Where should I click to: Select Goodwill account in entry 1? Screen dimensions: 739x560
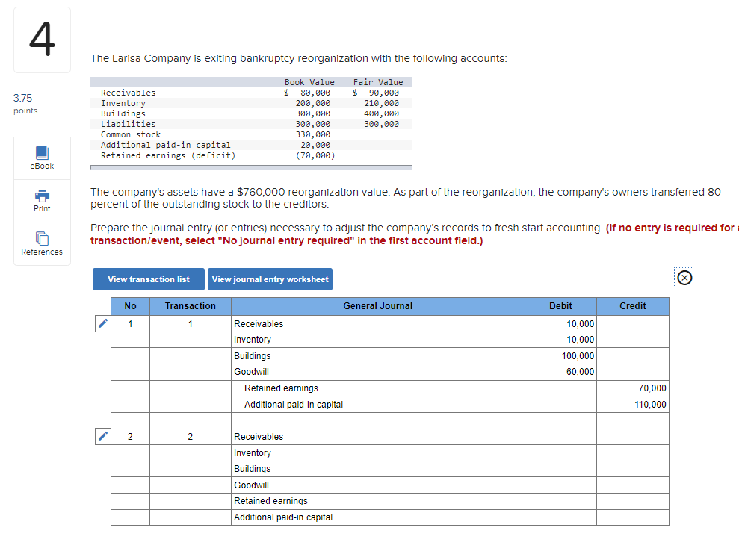click(377, 372)
